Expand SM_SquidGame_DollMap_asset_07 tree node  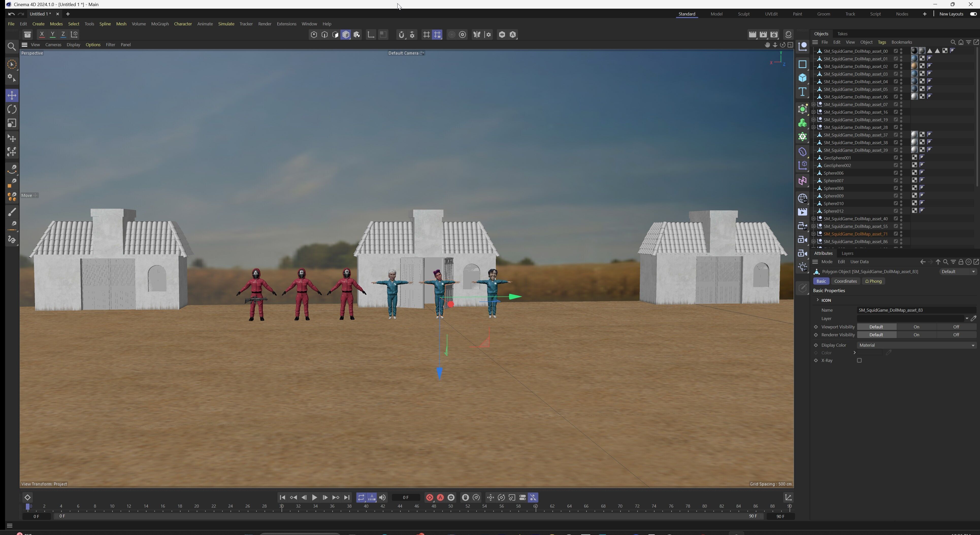pos(813,105)
